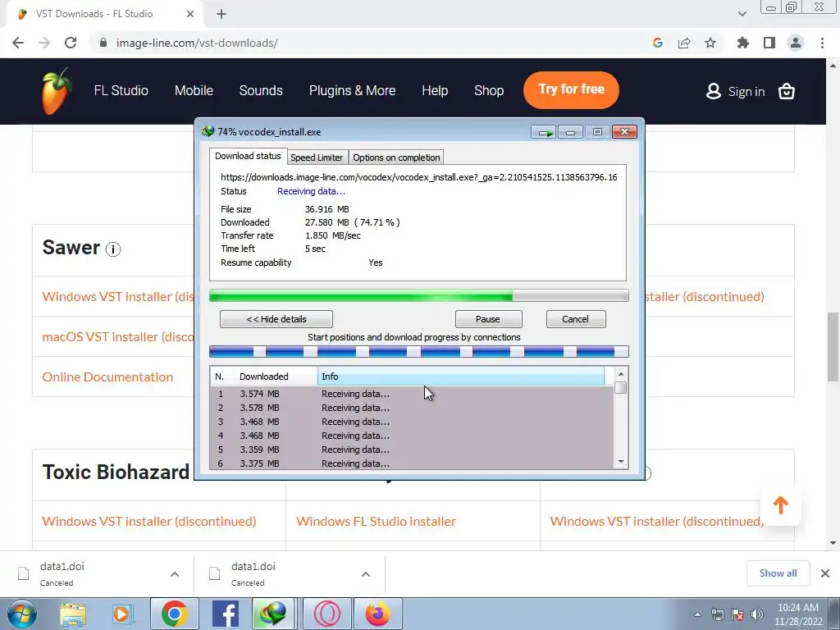840x630 pixels.
Task: Click the volume speaker tray icon
Action: click(757, 614)
